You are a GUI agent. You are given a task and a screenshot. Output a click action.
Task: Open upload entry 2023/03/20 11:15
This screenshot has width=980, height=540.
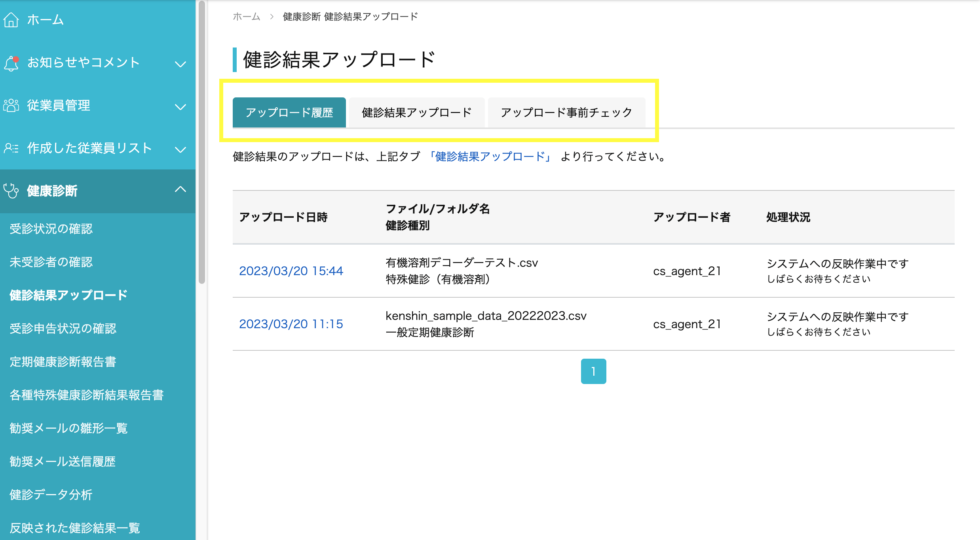(x=291, y=324)
